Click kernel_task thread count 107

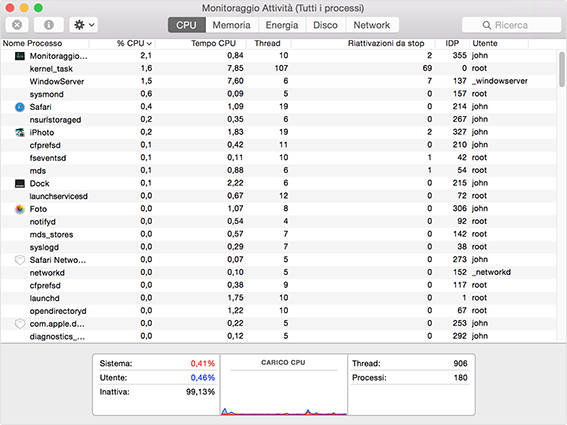281,68
